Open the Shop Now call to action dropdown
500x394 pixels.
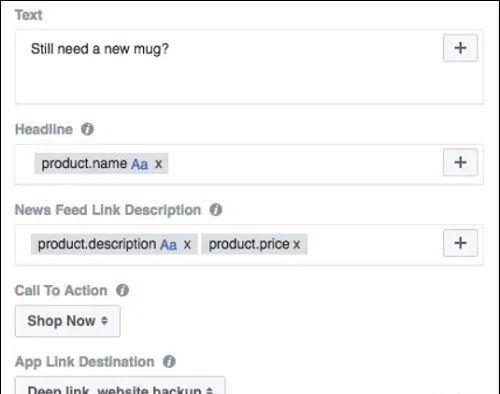point(68,321)
